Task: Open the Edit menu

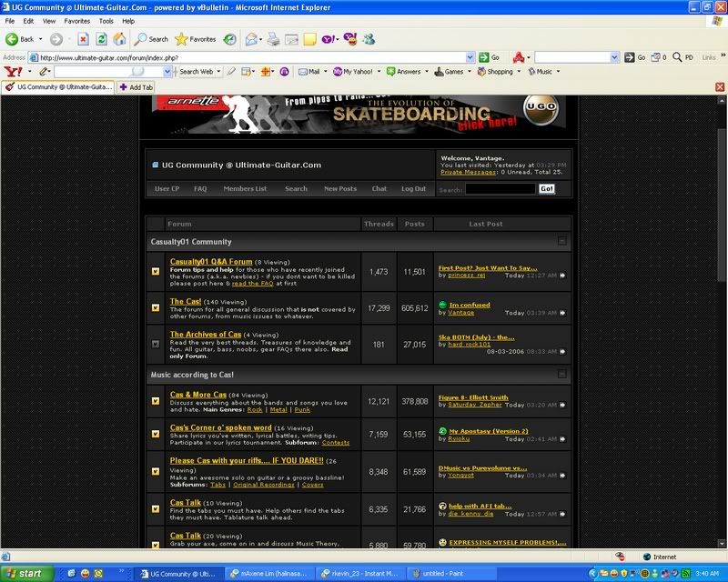Action: pos(28,21)
